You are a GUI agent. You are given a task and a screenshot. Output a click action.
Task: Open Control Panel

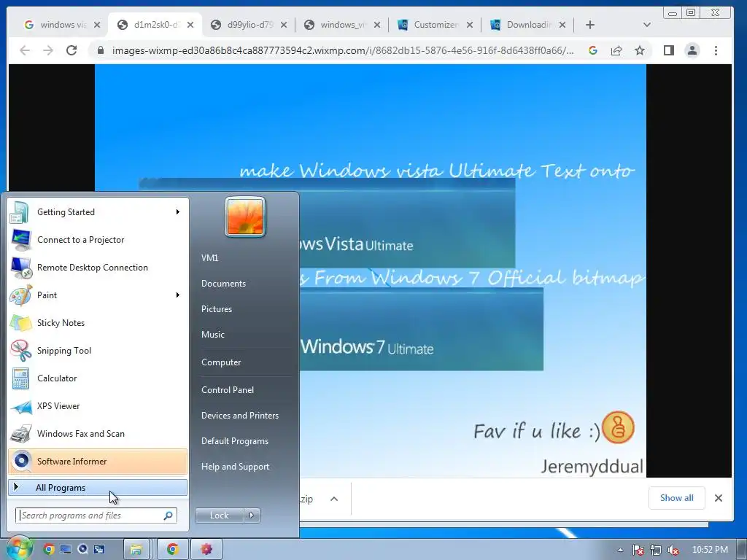[x=228, y=389]
